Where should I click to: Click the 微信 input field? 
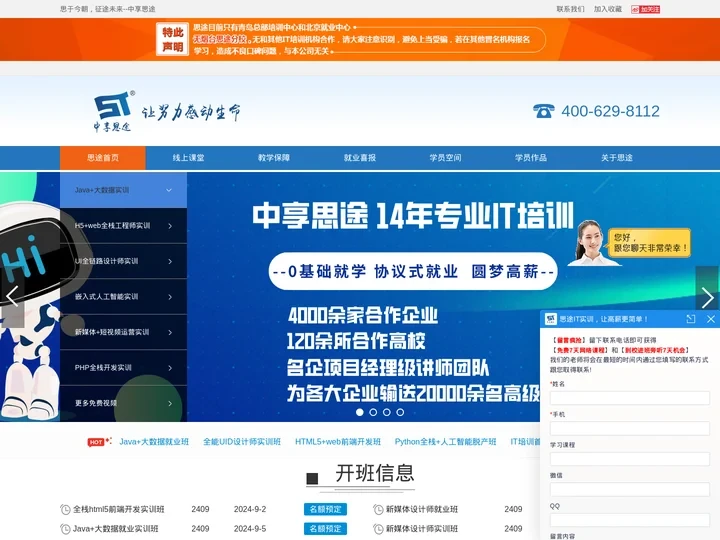pos(630,489)
